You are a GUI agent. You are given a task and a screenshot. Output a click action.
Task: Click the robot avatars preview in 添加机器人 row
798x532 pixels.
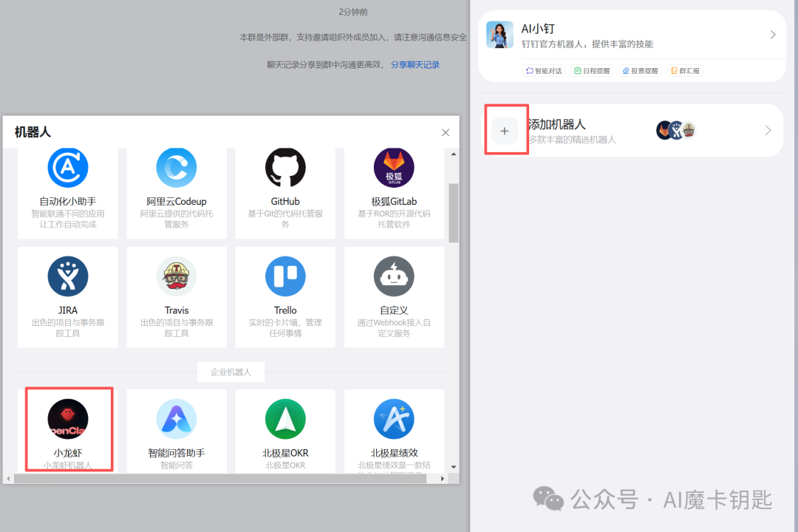tap(676, 130)
